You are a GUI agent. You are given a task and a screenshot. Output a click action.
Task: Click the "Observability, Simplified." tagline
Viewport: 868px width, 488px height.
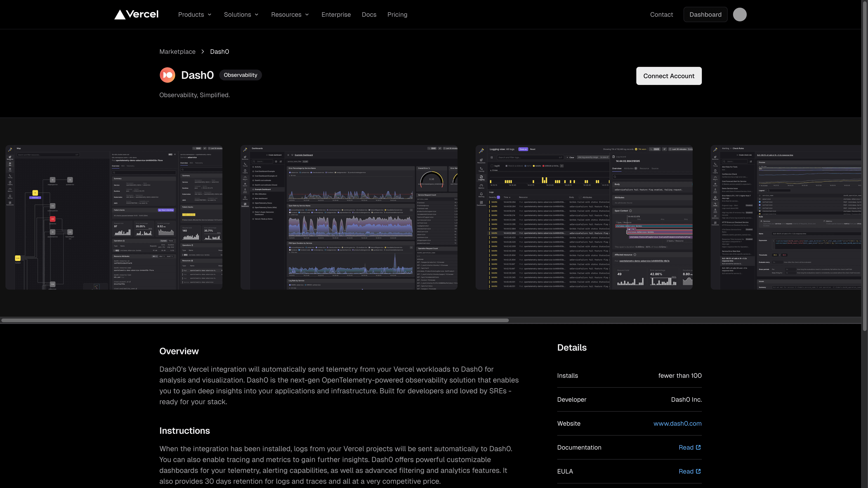click(194, 95)
